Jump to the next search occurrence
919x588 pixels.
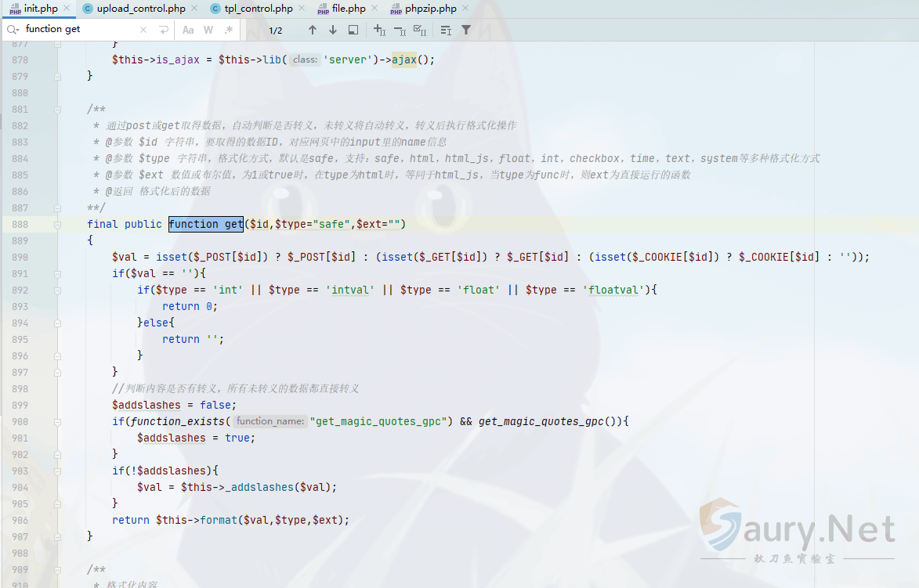tap(333, 30)
